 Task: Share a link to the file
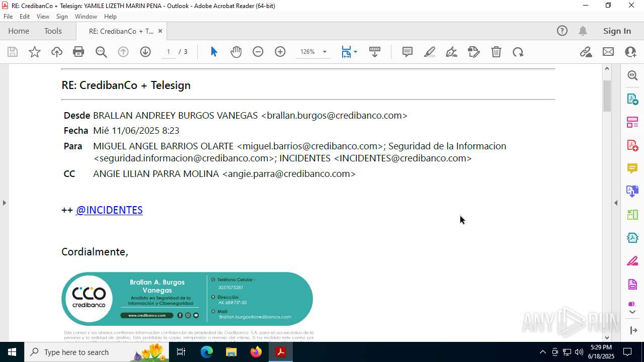tap(586, 52)
